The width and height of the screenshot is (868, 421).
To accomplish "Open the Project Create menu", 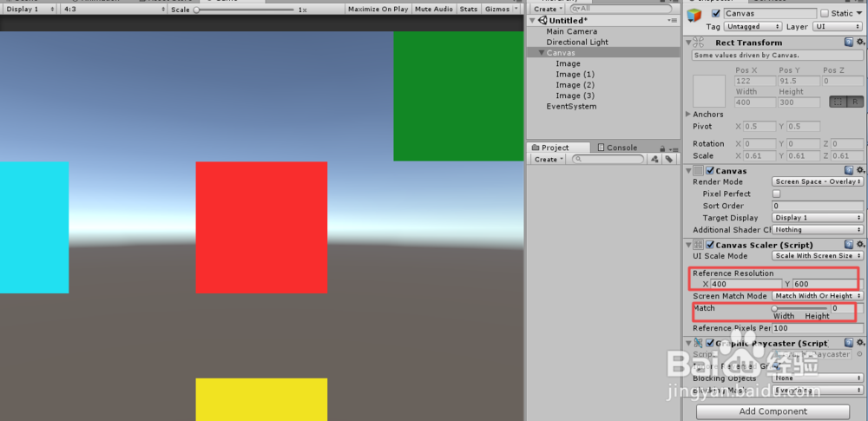I will 548,159.
